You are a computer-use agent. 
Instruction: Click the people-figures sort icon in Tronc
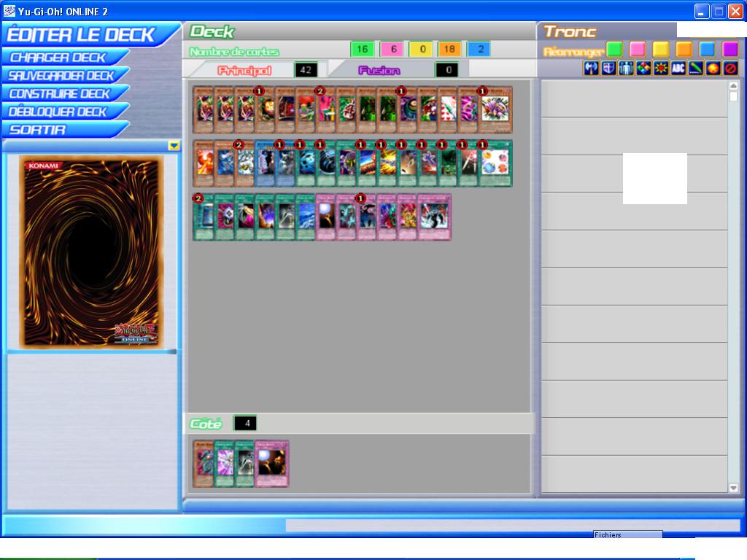[626, 69]
